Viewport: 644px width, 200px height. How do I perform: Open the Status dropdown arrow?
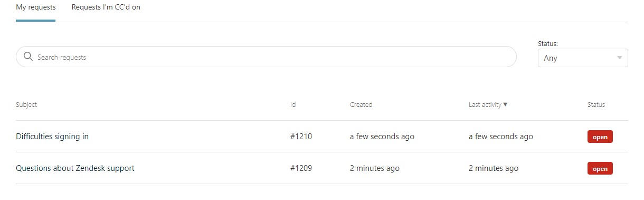(x=620, y=58)
